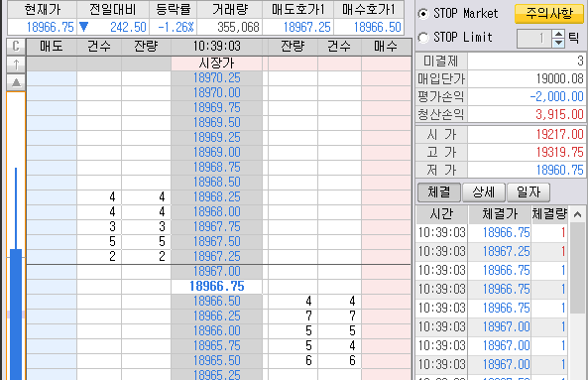Click the 청산손익 value 3,915.00
This screenshot has height=380, width=588.
(x=559, y=114)
